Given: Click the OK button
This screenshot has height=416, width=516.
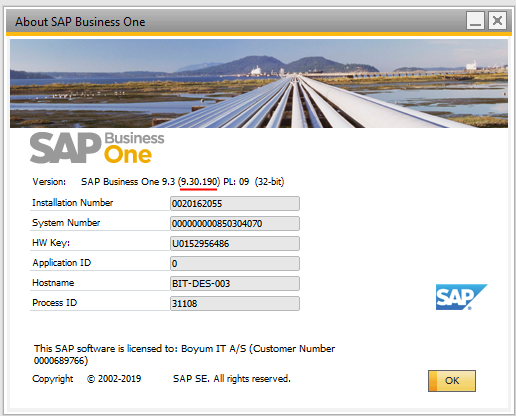Looking at the screenshot, I should pos(452,381).
